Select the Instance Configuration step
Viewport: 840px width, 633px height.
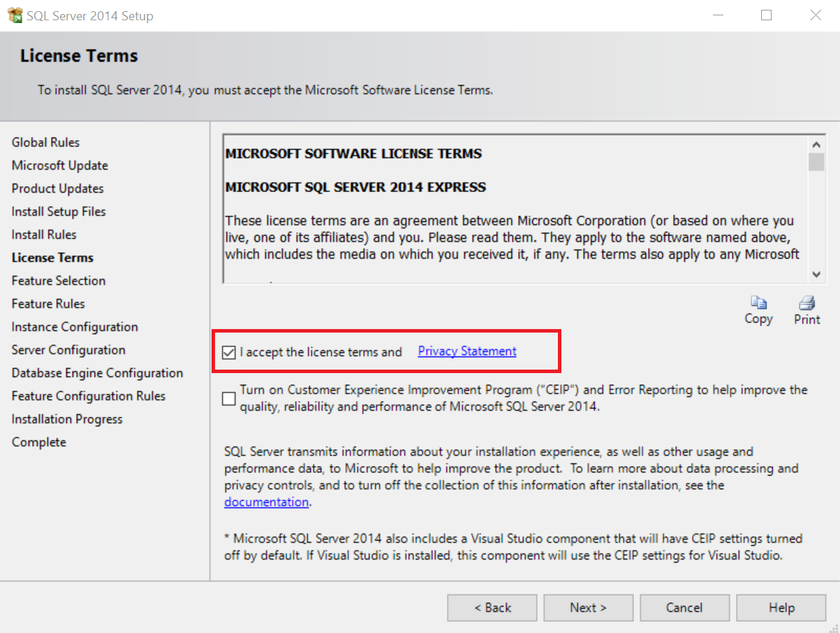[75, 327]
